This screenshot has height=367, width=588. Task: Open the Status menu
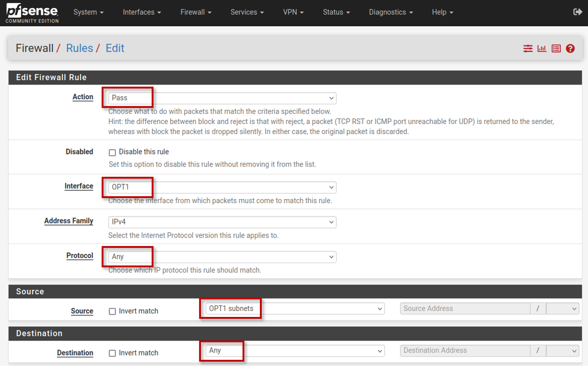(336, 12)
